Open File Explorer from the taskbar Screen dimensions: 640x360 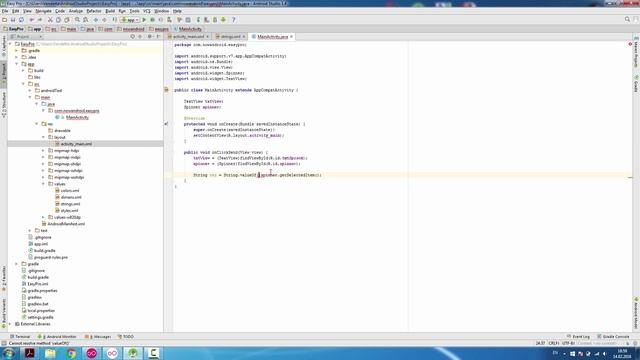pyautogui.click(x=50, y=353)
